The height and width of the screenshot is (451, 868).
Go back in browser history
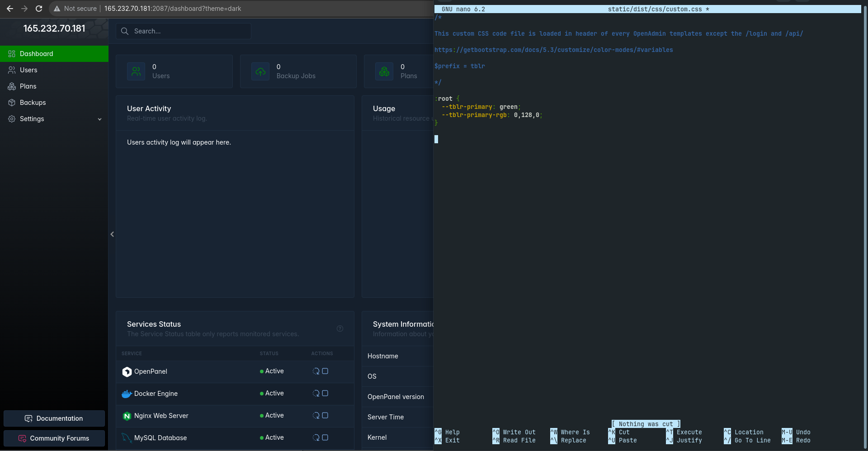click(x=10, y=9)
